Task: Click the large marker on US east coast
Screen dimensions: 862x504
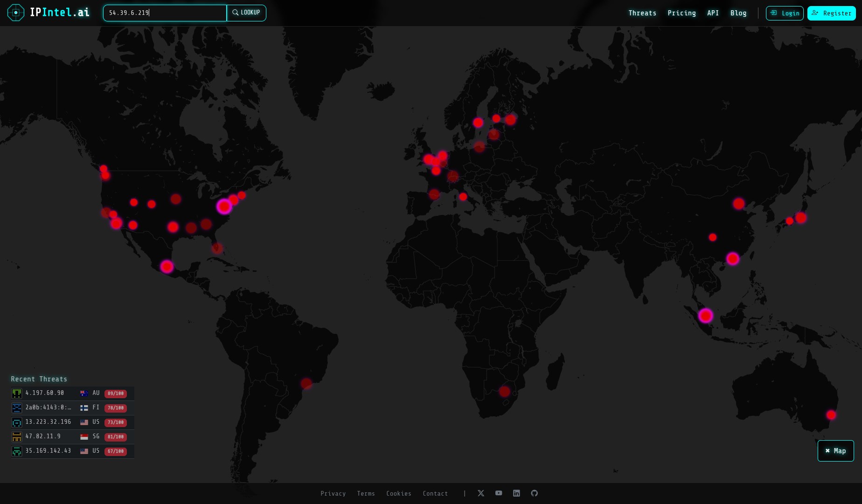Action: (224, 206)
